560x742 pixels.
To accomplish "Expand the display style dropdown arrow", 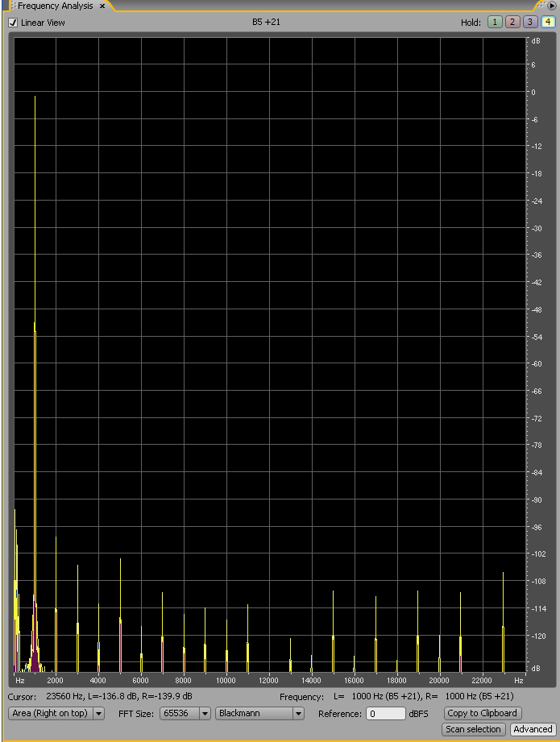I will pyautogui.click(x=98, y=713).
